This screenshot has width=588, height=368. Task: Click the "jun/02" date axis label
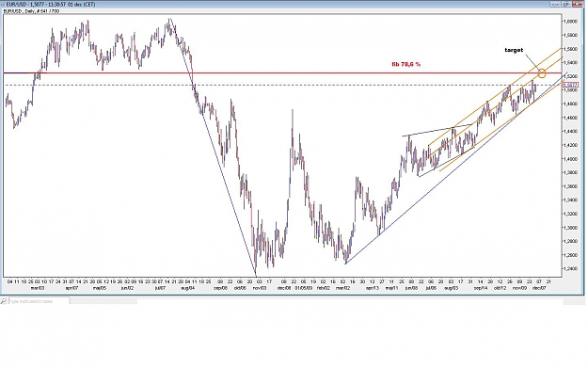coord(127,288)
